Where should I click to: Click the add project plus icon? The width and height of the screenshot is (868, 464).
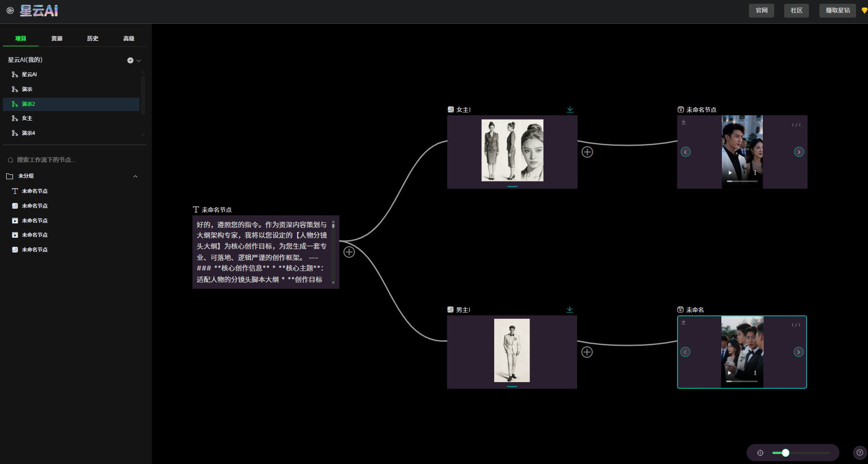[x=130, y=61]
